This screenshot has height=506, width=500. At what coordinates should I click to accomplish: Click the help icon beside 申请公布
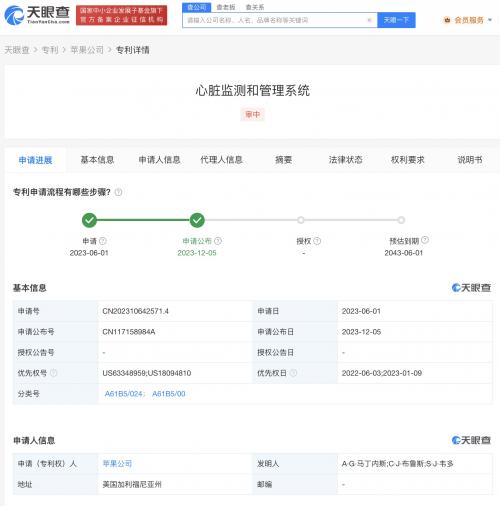tap(218, 241)
